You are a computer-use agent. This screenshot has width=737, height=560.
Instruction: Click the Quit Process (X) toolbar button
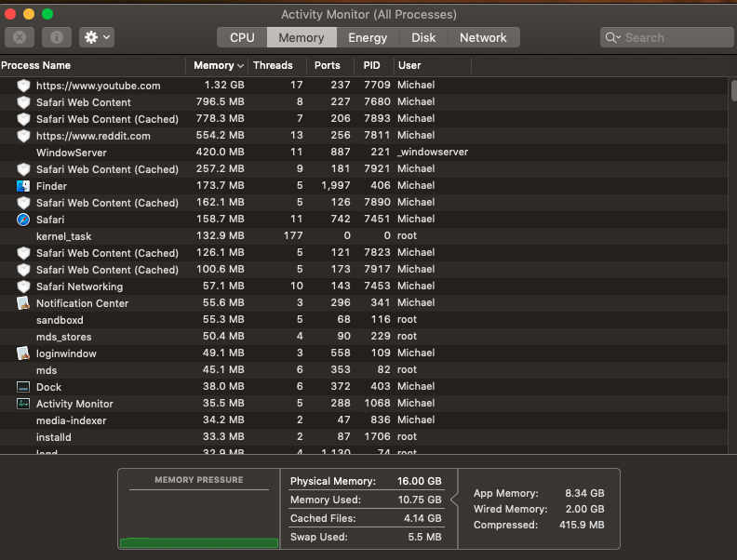tap(20, 37)
